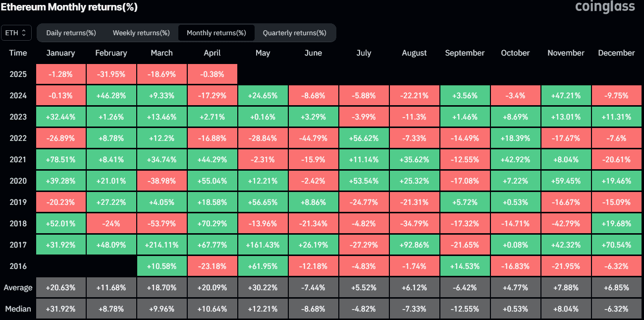644x320 pixels.
Task: Select the +214.11% March 2017 cell
Action: (x=161, y=244)
